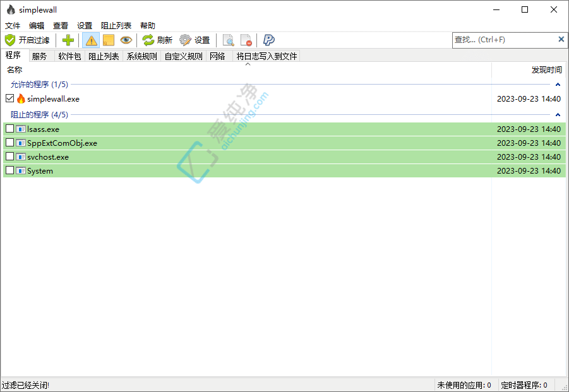The width and height of the screenshot is (569, 392).
Task: Click the 允许的程序 (1/5) group label
Action: click(x=39, y=85)
